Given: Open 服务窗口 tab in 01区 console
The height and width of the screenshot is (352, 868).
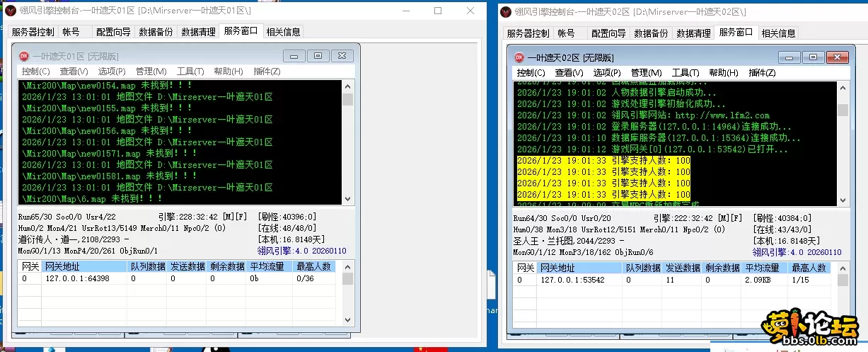Looking at the screenshot, I should click(241, 30).
